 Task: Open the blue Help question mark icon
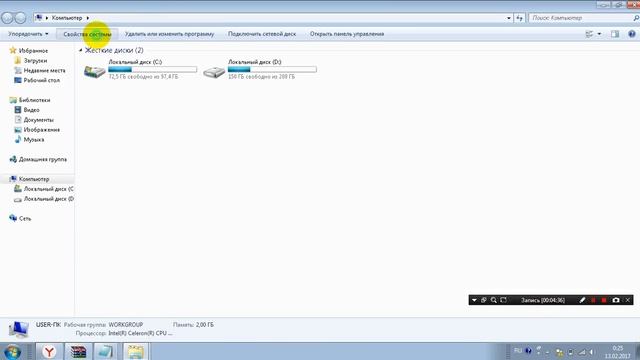click(631, 34)
